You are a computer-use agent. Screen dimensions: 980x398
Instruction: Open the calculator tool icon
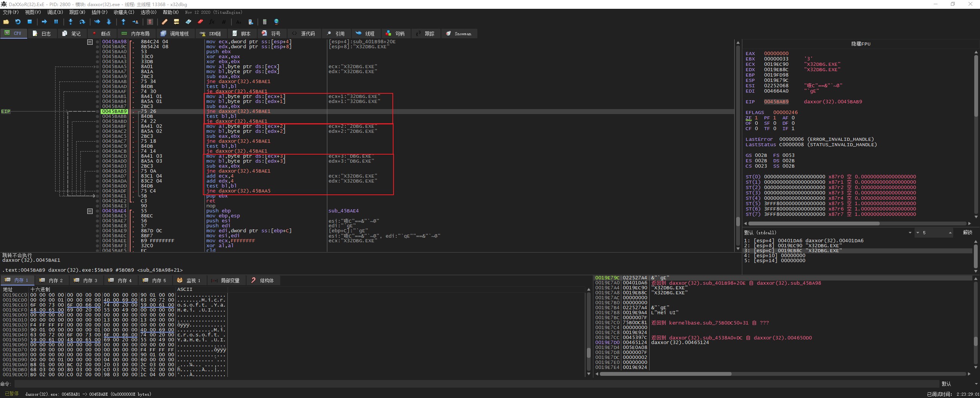pos(264,22)
